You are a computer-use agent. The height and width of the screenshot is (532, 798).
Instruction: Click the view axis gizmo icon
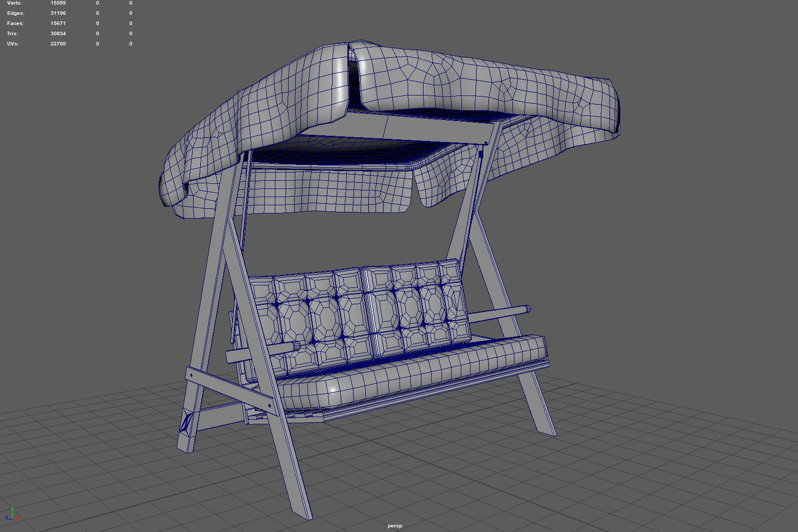[x=12, y=514]
